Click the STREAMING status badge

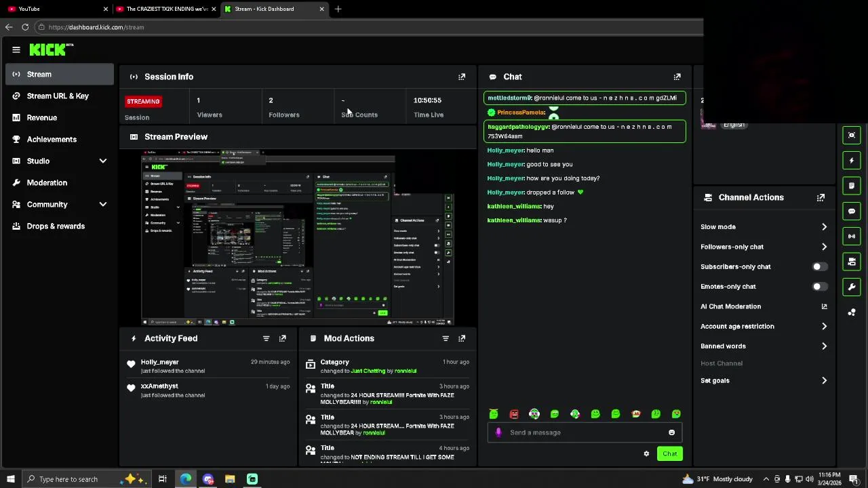pos(143,101)
